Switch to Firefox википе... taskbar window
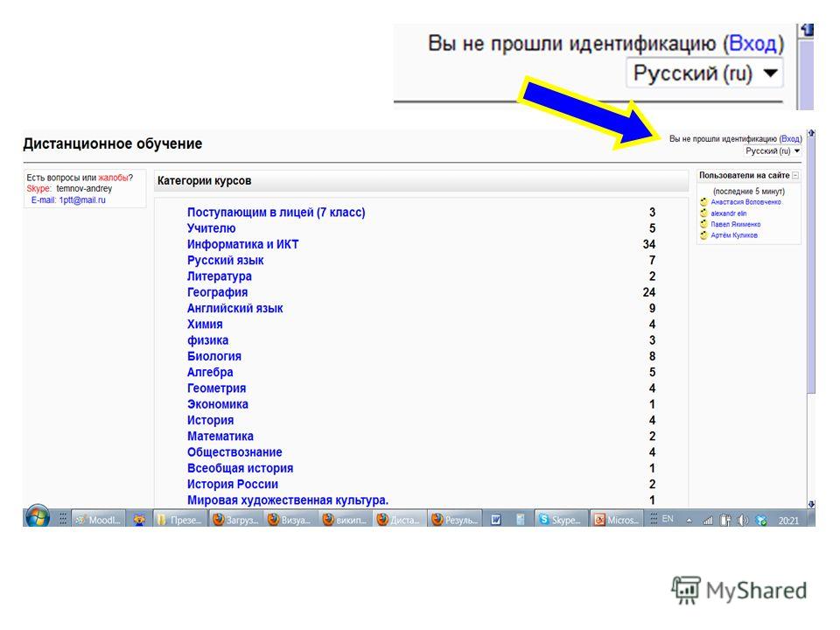 (346, 520)
